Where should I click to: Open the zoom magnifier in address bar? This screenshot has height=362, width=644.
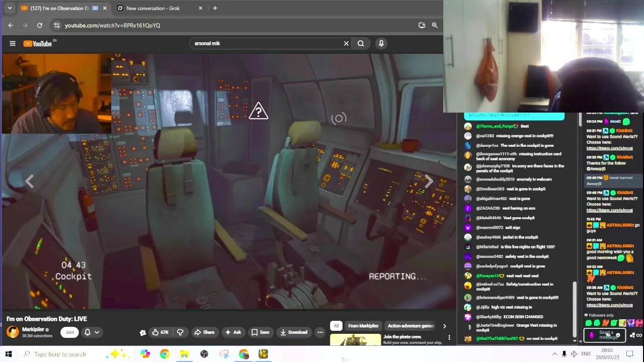435,25
